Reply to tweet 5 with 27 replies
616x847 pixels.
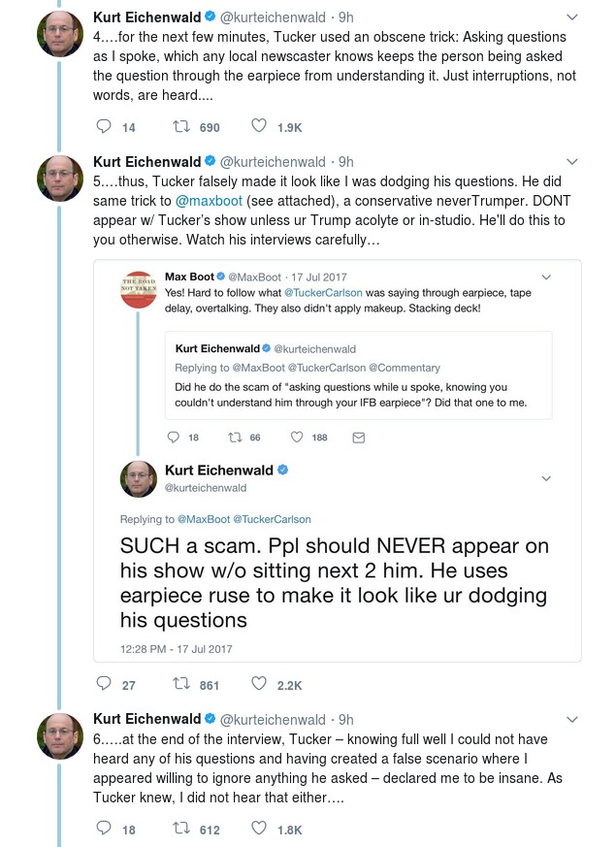click(x=103, y=684)
